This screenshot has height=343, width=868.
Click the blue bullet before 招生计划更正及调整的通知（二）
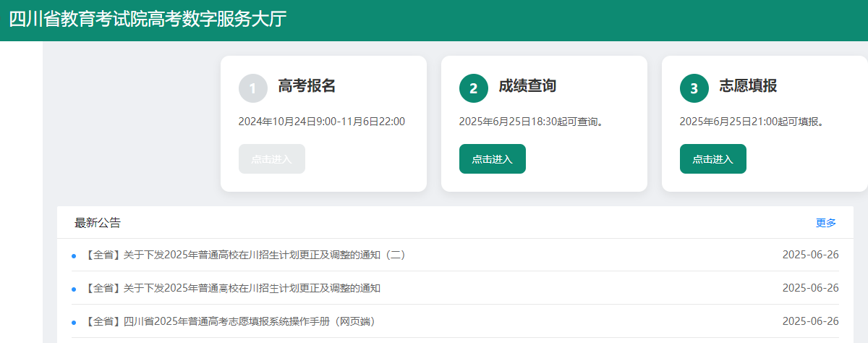pos(74,255)
